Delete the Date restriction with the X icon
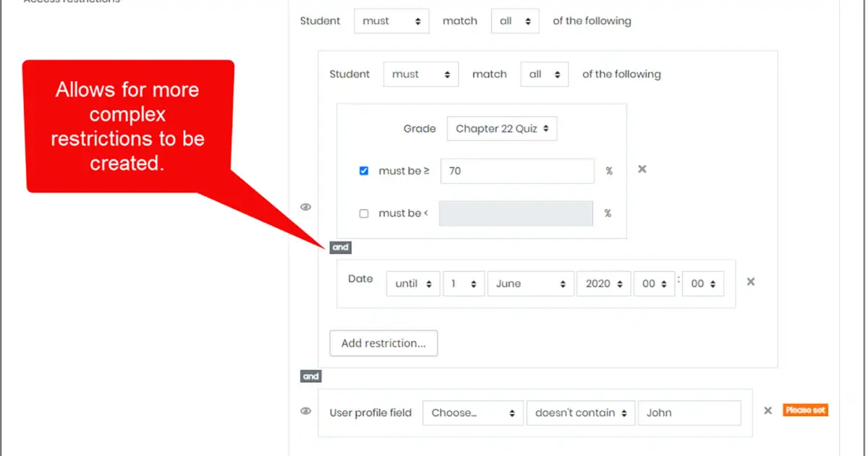 [x=750, y=282]
